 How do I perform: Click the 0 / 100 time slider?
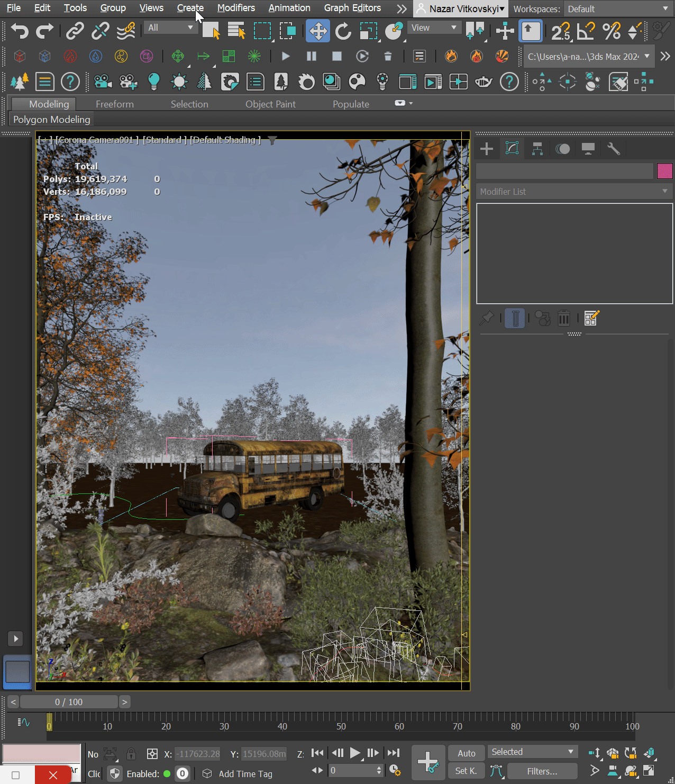69,702
